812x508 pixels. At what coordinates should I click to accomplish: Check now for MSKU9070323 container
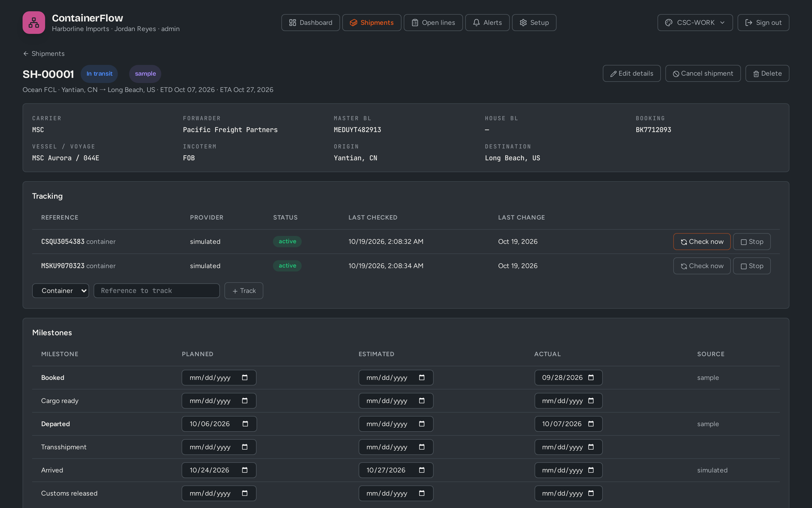tap(701, 266)
